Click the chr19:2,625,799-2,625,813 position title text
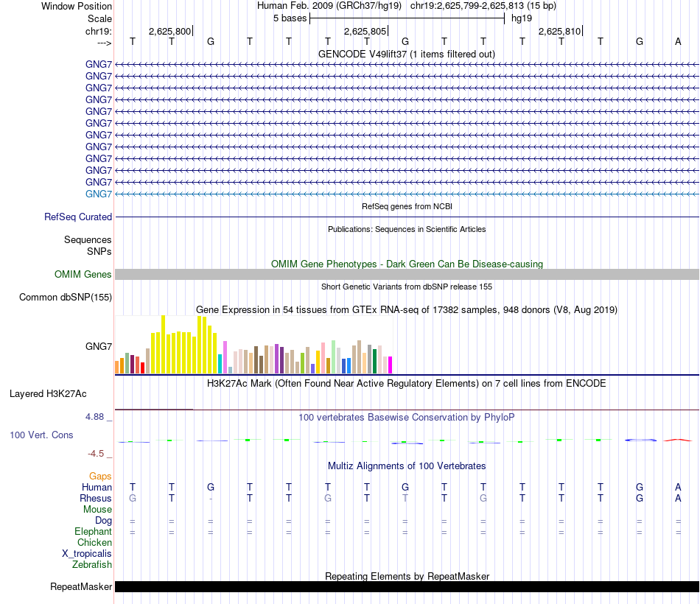700x604 pixels. pyautogui.click(x=483, y=6)
